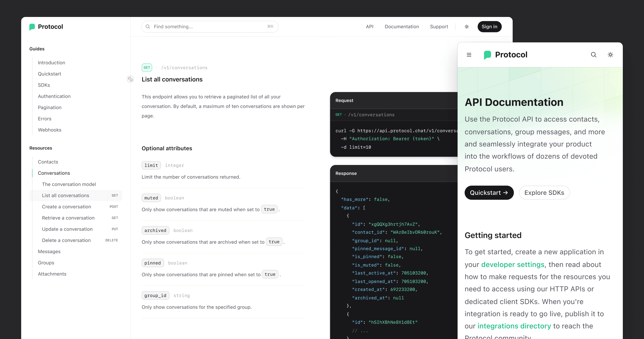Image resolution: width=644 pixels, height=339 pixels.
Task: Click the search magnifier icon on the overlay card
Action: pyautogui.click(x=594, y=55)
